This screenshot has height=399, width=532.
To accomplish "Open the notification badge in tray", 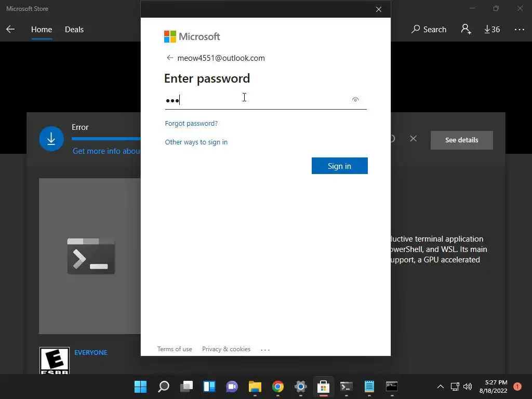I will (517, 387).
